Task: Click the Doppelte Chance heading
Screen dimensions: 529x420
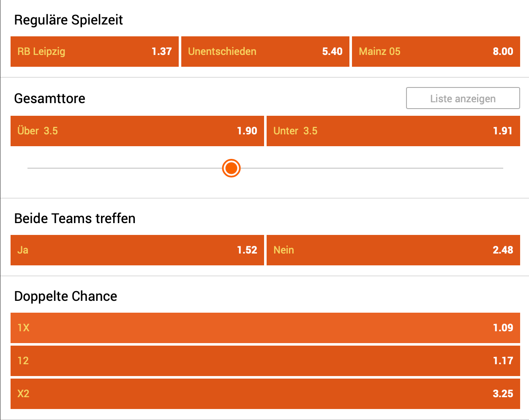Action: [65, 296]
